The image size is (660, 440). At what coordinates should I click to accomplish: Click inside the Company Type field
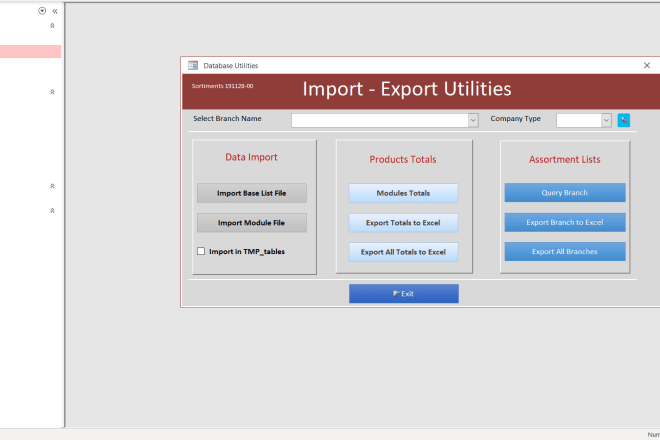tap(578, 120)
